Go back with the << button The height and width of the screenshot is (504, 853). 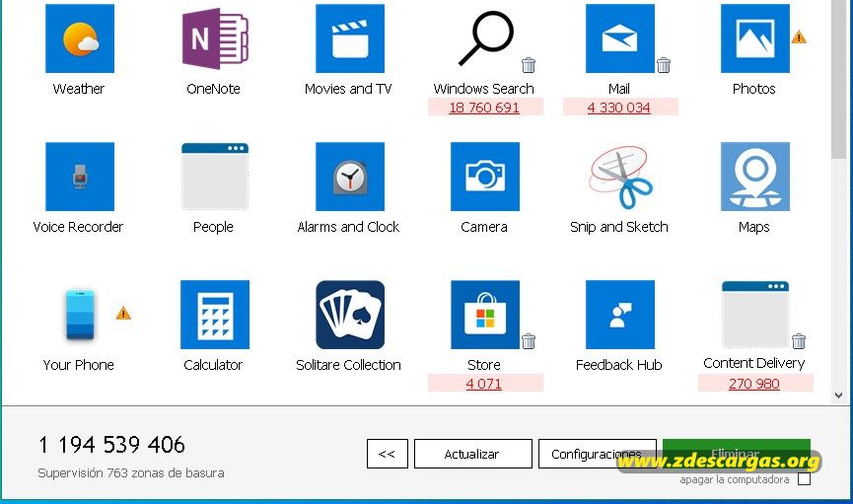388,454
